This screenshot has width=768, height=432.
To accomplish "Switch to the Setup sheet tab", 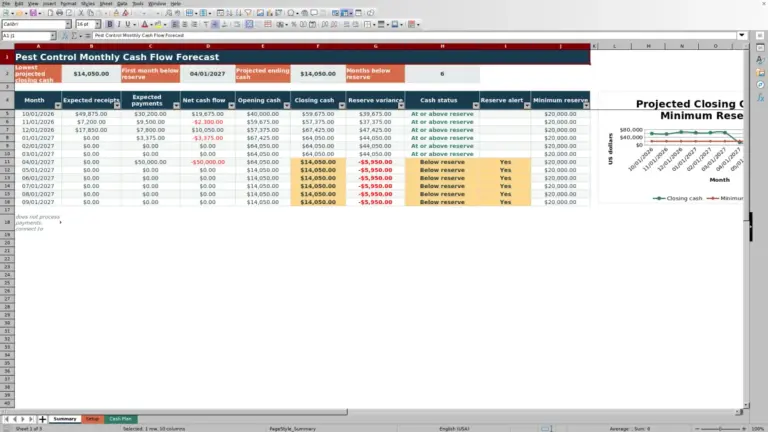I will tap(93, 419).
